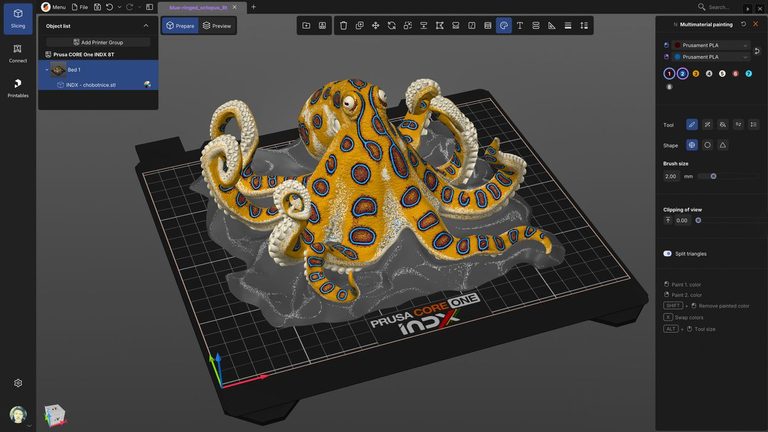Swap the two selected filament colors
The image size is (768, 432).
757,51
